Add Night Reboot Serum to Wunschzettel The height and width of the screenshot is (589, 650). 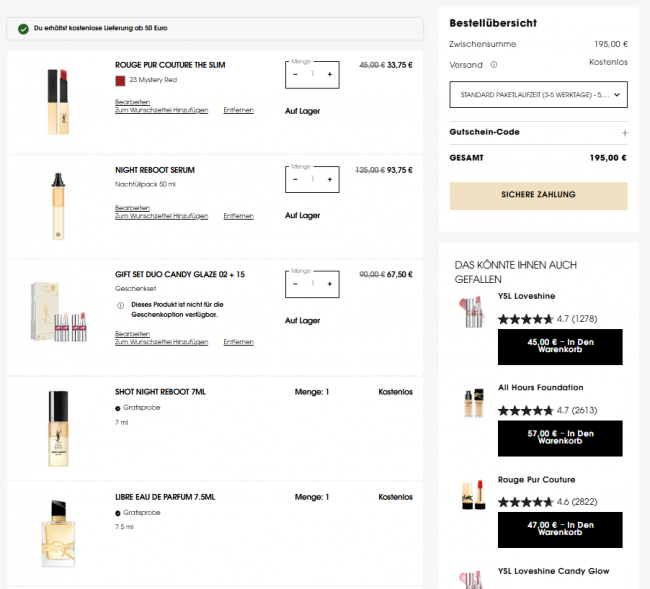coord(161,216)
